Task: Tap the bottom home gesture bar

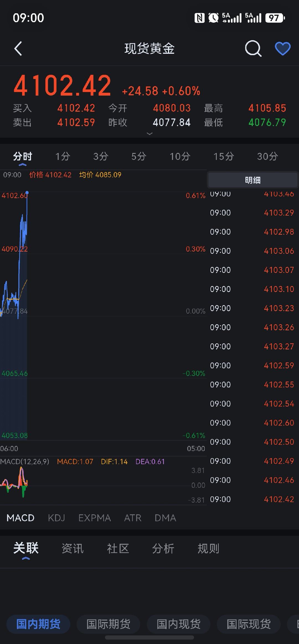Action: click(x=149, y=637)
